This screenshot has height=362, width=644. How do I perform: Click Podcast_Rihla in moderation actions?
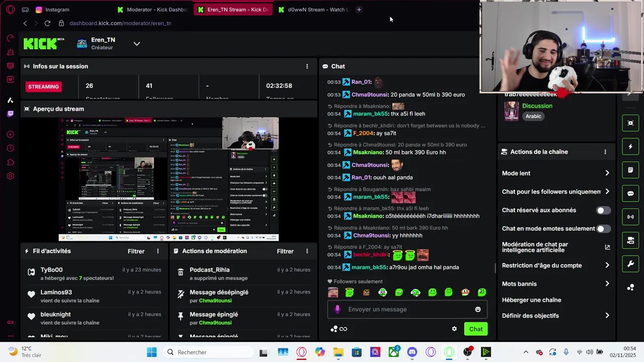pyautogui.click(x=209, y=269)
